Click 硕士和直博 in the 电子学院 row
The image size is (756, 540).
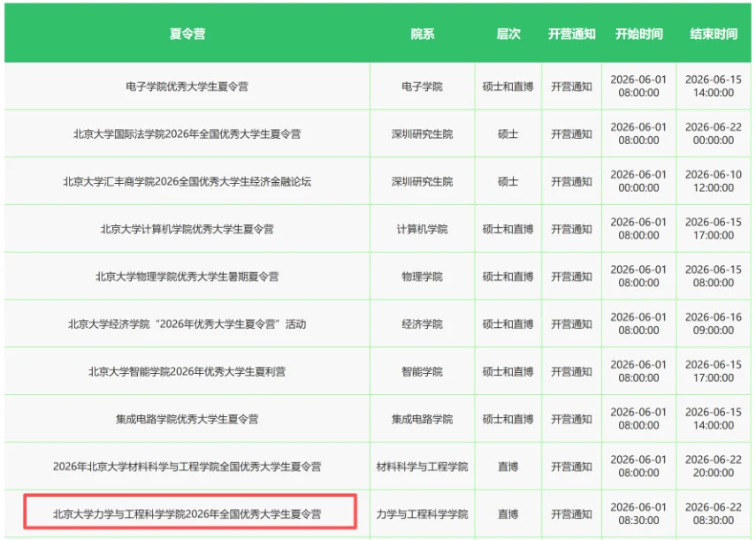click(x=508, y=87)
